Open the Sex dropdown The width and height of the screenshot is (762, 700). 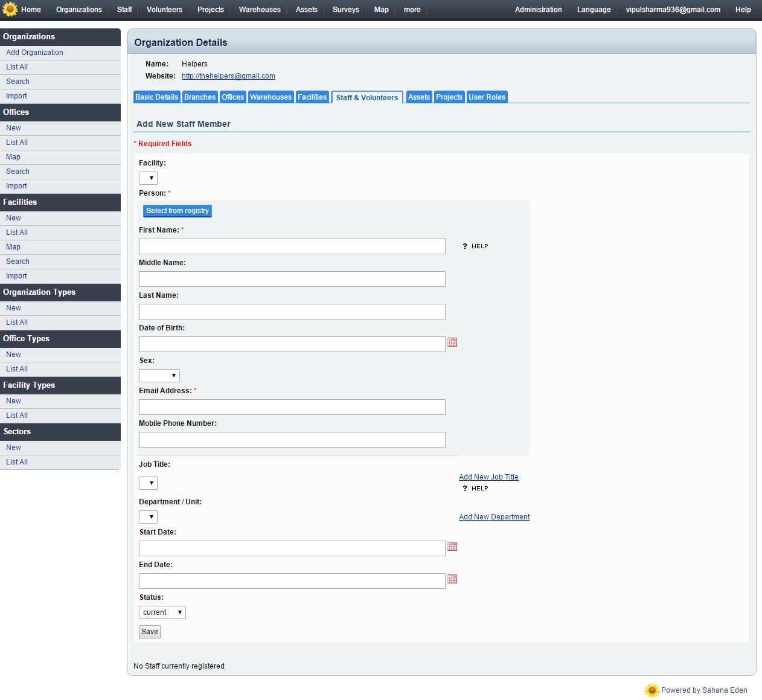click(x=159, y=376)
